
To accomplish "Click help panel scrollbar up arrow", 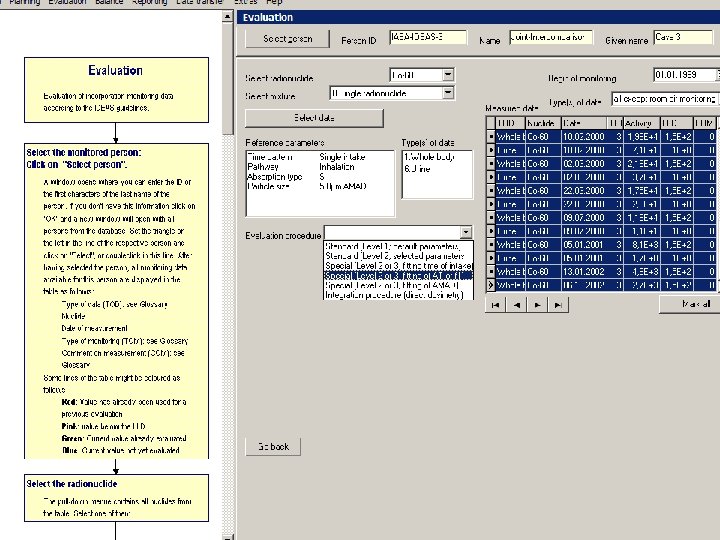I will pyautogui.click(x=228, y=17).
